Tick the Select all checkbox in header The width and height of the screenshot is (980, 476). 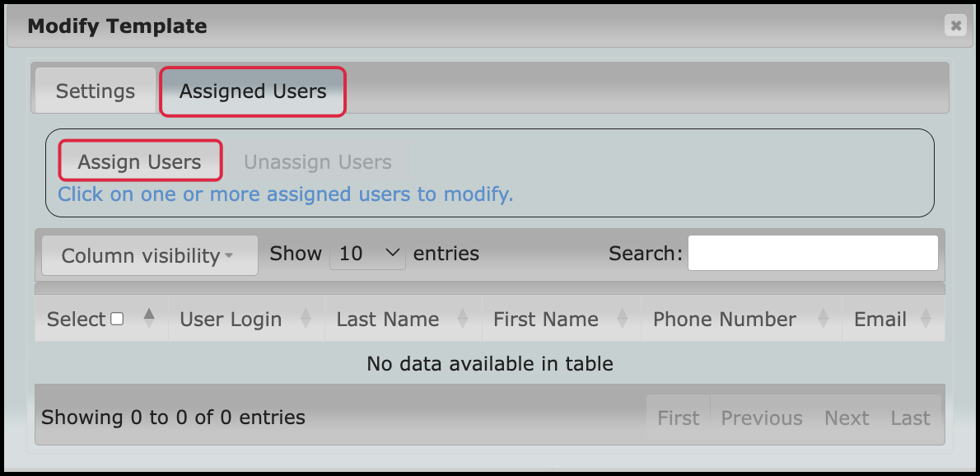point(117,319)
